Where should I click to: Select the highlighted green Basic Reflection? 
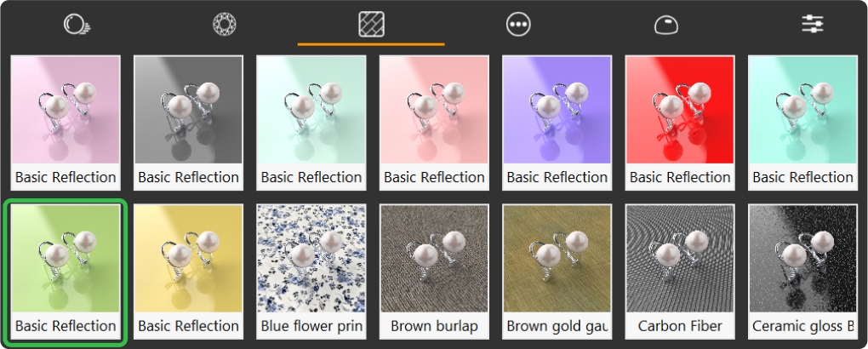pos(66,272)
